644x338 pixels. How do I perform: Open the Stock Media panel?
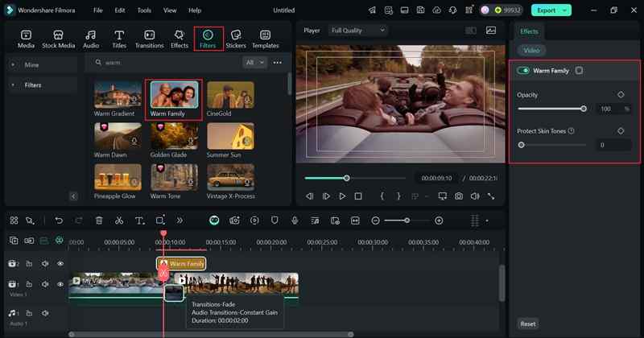[x=58, y=39]
